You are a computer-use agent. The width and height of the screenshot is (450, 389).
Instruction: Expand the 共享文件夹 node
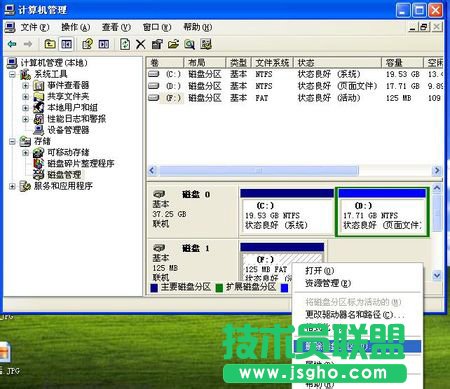25,97
